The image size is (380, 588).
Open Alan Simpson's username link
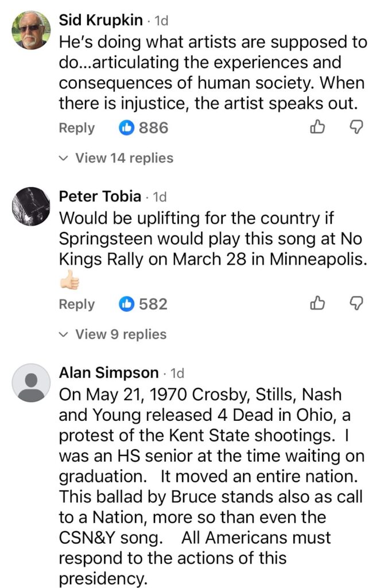pyautogui.click(x=109, y=373)
